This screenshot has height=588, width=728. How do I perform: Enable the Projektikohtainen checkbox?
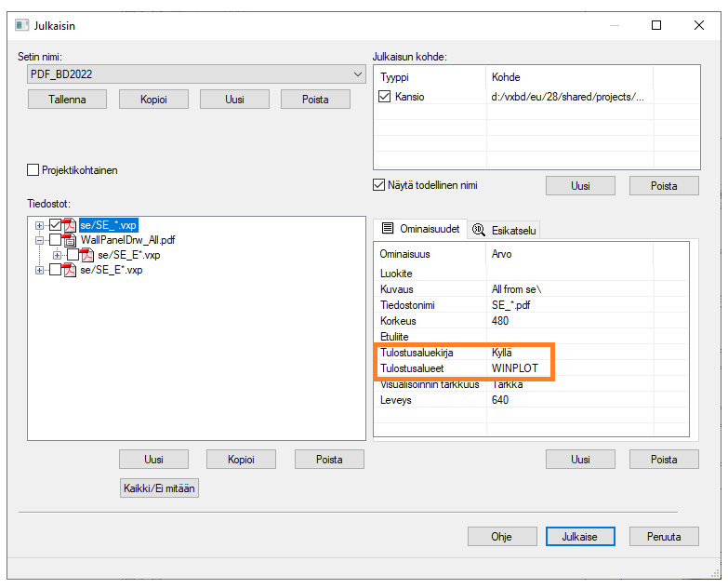coord(33,170)
